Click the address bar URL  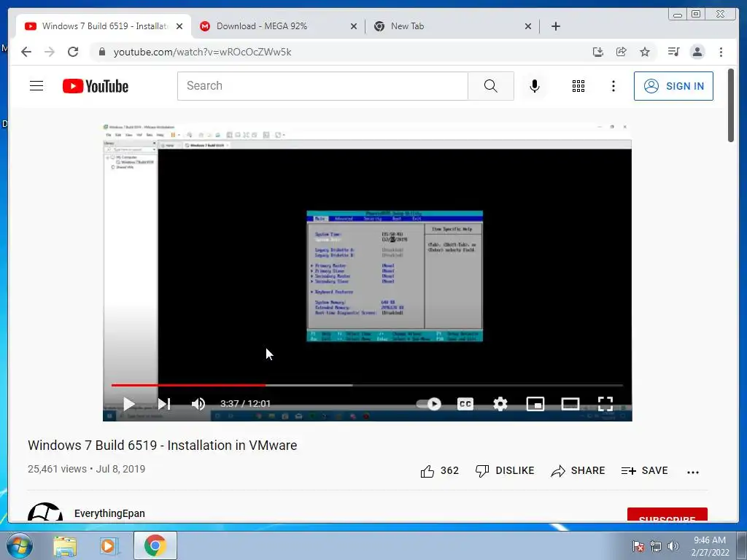tap(203, 52)
